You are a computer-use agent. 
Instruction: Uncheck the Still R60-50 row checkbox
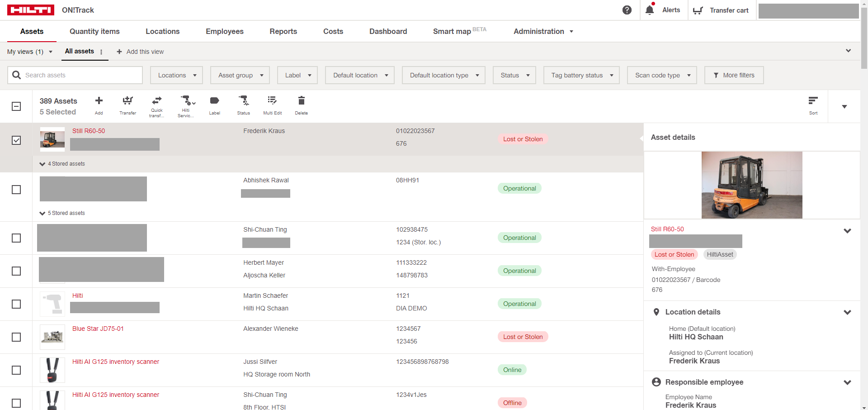16,140
